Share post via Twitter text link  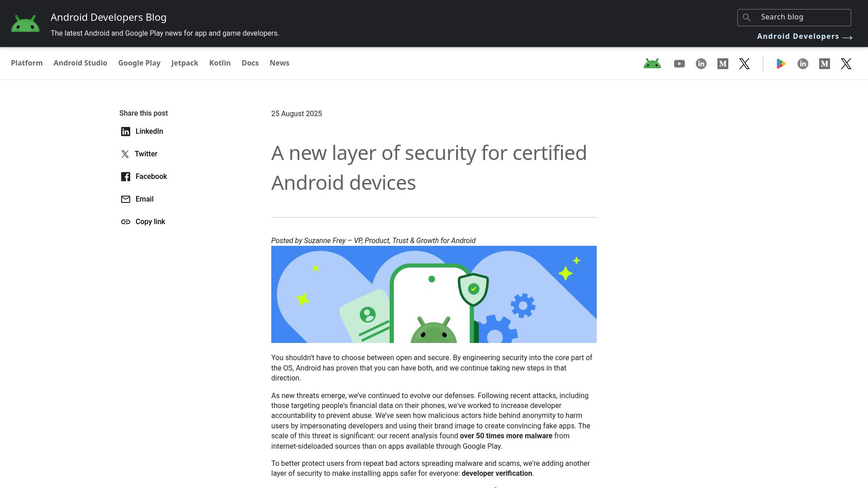(x=146, y=154)
